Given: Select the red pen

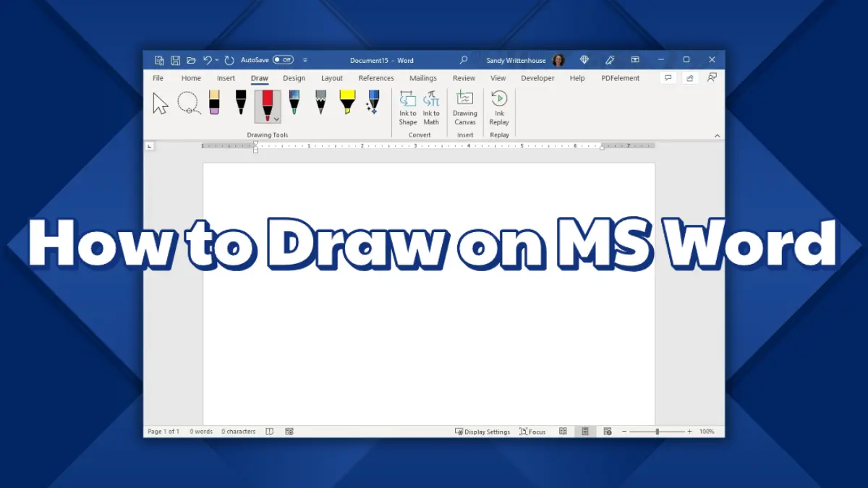Looking at the screenshot, I should click(x=268, y=105).
